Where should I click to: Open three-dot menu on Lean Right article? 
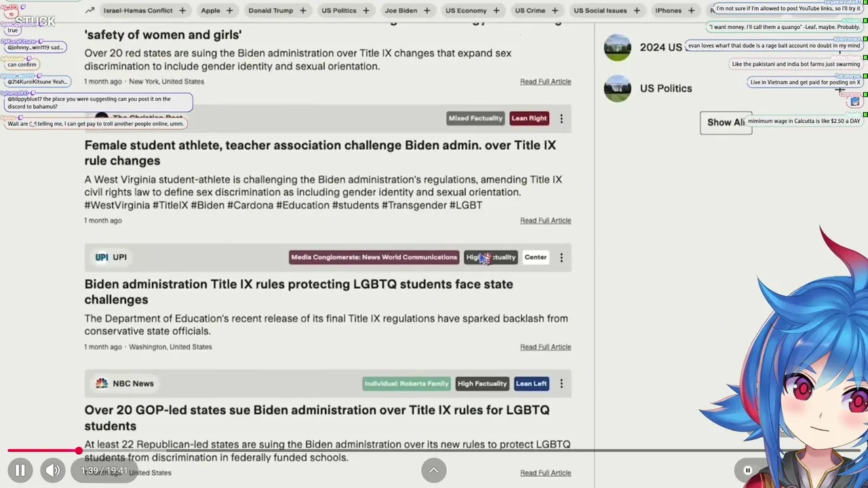point(561,119)
